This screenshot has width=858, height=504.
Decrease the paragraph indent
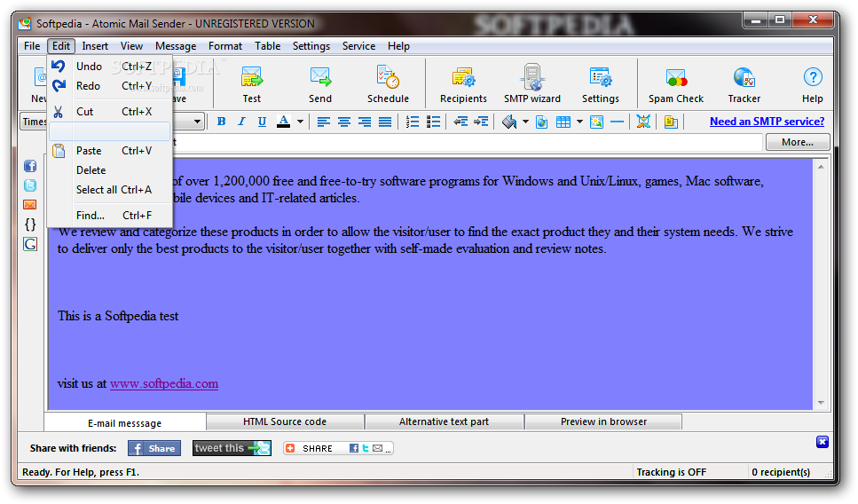(460, 122)
